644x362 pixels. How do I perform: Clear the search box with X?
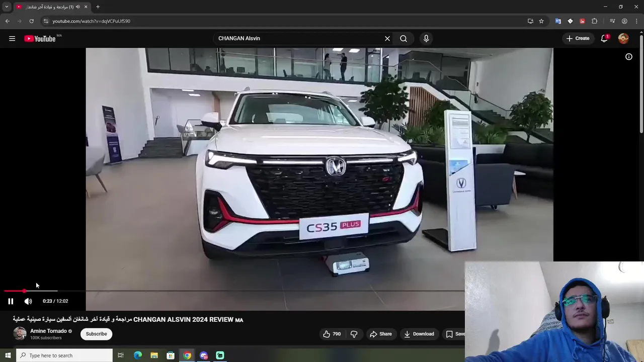coord(387,38)
